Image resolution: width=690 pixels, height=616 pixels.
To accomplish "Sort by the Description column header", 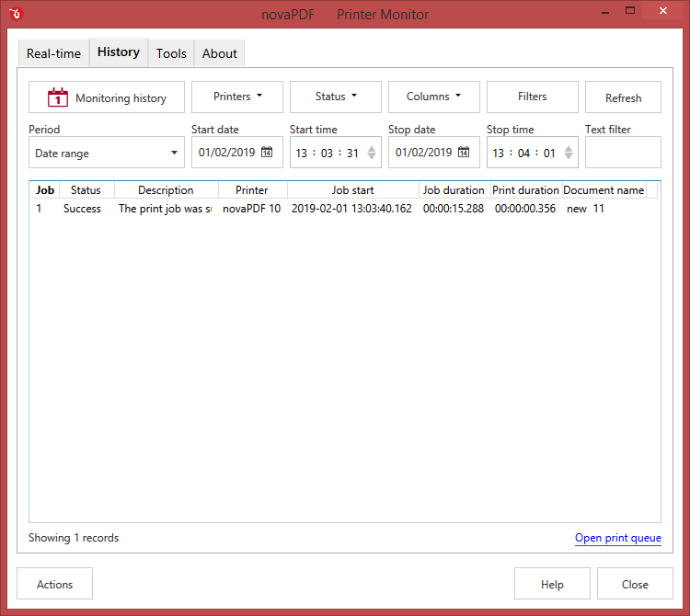I will (x=166, y=190).
